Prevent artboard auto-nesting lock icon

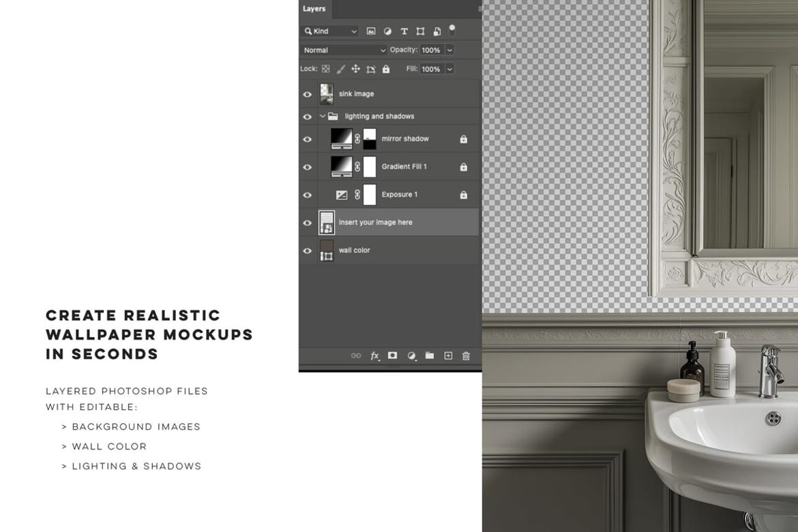(371, 70)
